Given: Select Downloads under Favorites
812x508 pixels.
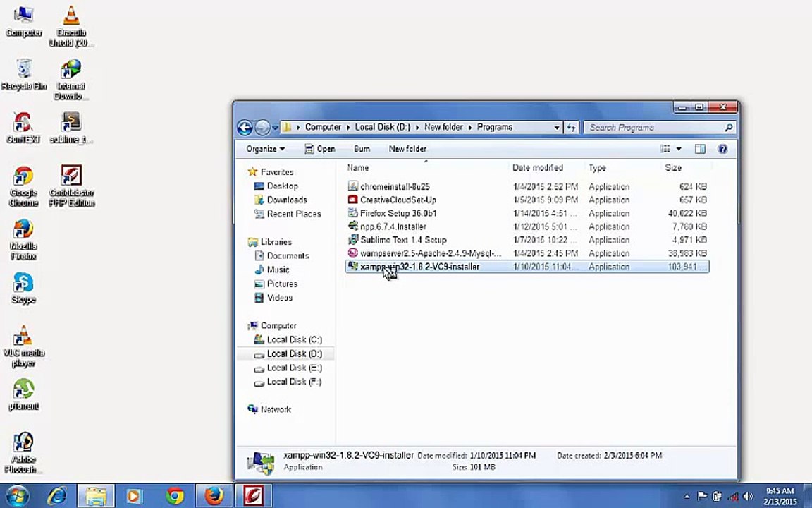Looking at the screenshot, I should (x=281, y=200).
